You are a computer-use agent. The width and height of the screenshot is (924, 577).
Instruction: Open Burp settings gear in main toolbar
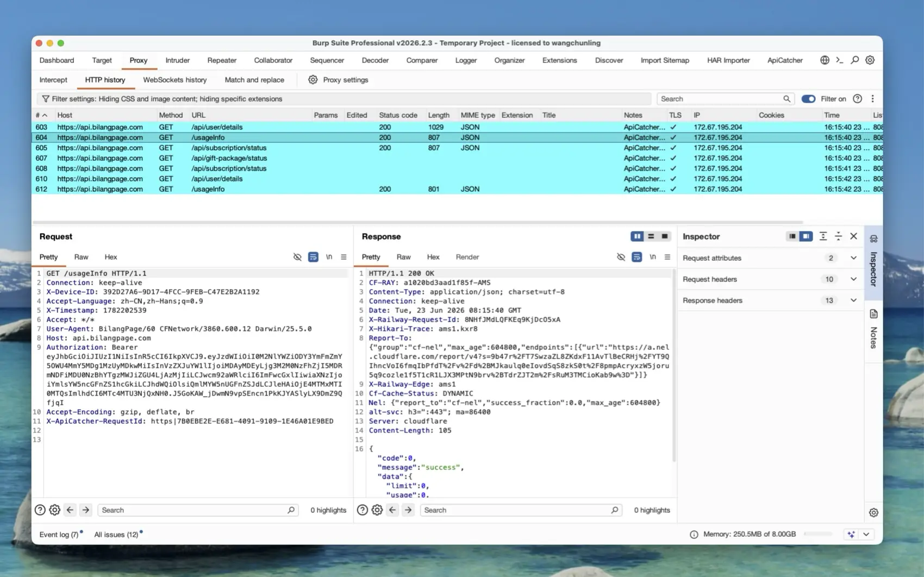(870, 60)
